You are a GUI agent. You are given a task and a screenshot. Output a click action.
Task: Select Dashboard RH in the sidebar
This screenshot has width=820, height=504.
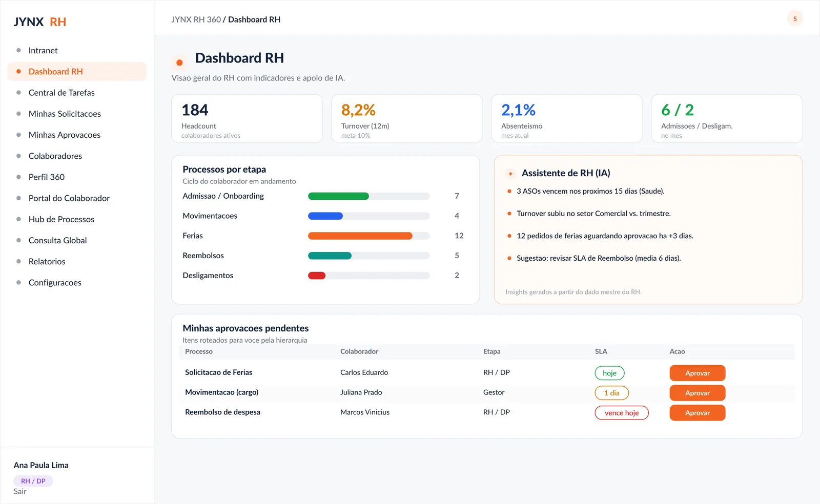(77, 72)
